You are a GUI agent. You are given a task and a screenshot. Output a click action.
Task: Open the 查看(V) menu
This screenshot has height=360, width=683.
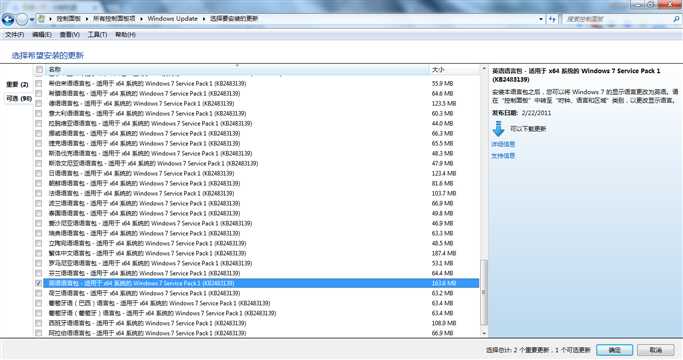point(70,34)
